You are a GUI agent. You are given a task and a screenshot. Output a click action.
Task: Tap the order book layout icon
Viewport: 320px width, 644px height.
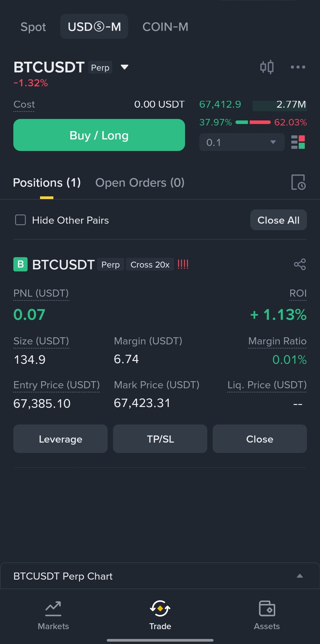(x=298, y=142)
